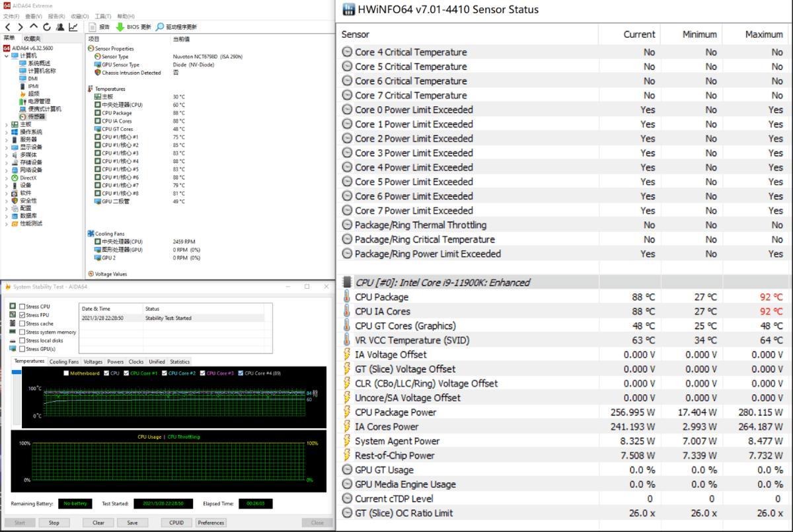Click the blue scroll bar beside temperature graph
The image size is (793, 532).
(x=17, y=372)
